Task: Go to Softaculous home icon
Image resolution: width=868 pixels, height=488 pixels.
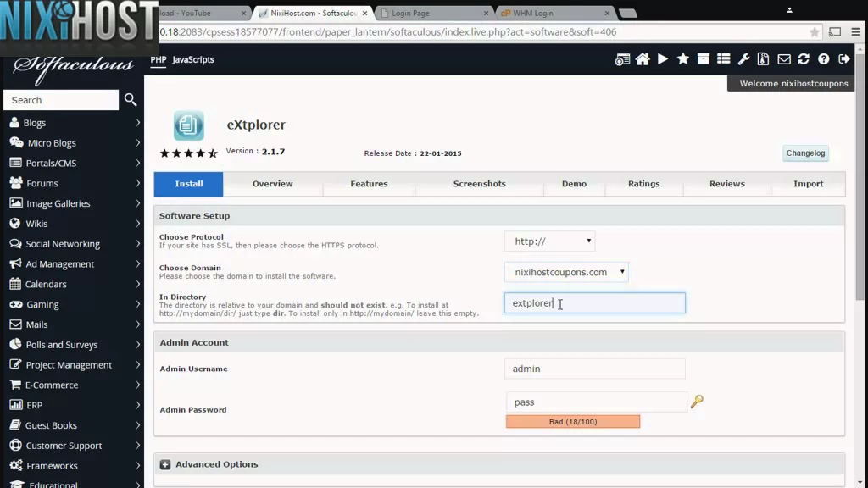Action: (643, 59)
